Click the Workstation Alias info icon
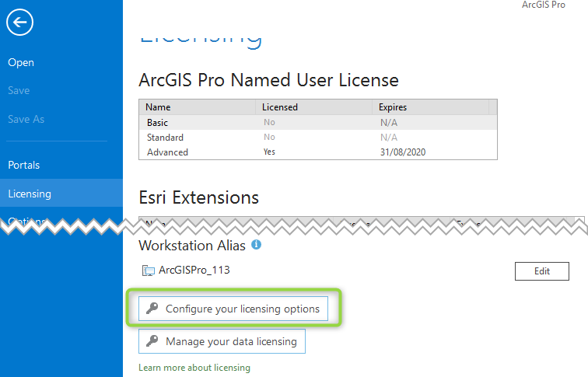 [x=256, y=245]
